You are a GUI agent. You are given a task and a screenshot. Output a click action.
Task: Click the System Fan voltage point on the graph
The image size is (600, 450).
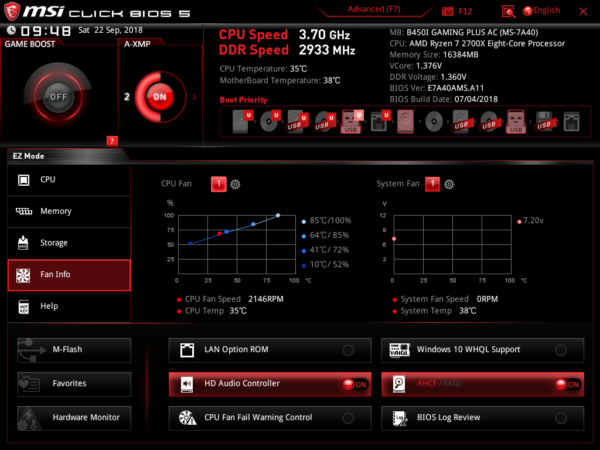(x=394, y=239)
